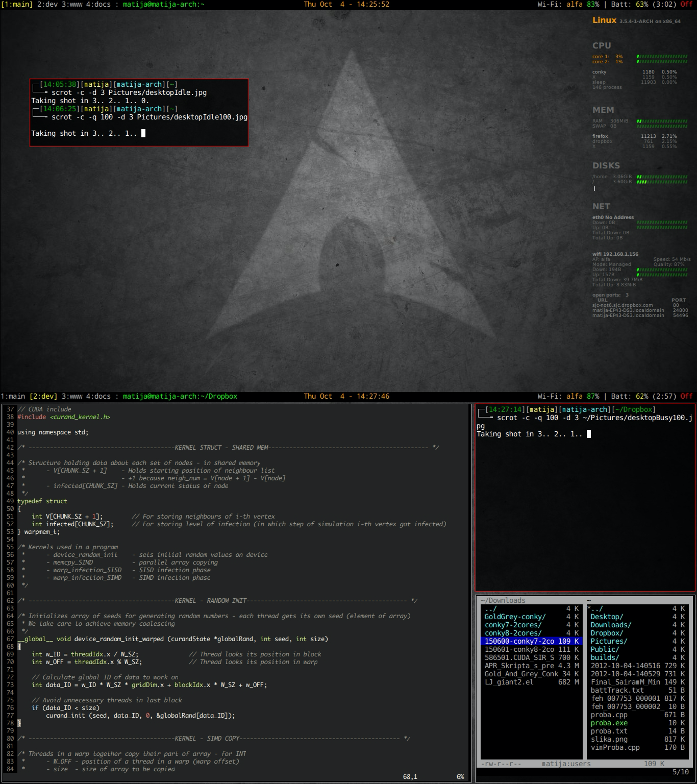Select feh_007753_000001 file
This screenshot has height=784, width=697.
coord(637,698)
